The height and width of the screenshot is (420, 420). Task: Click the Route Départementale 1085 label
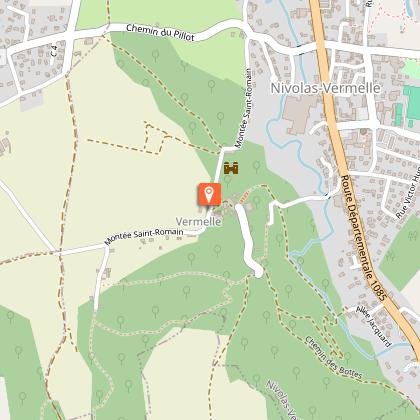coord(365,238)
